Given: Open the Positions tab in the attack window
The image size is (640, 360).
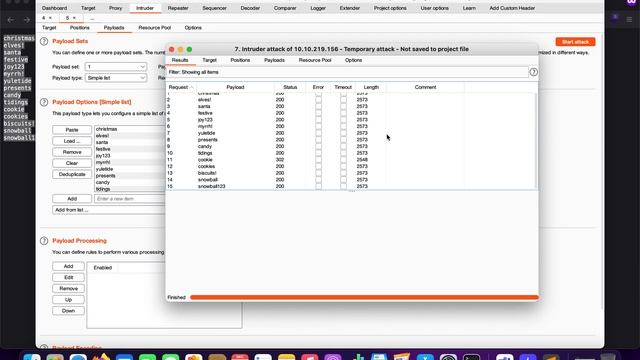Looking at the screenshot, I should pyautogui.click(x=240, y=60).
